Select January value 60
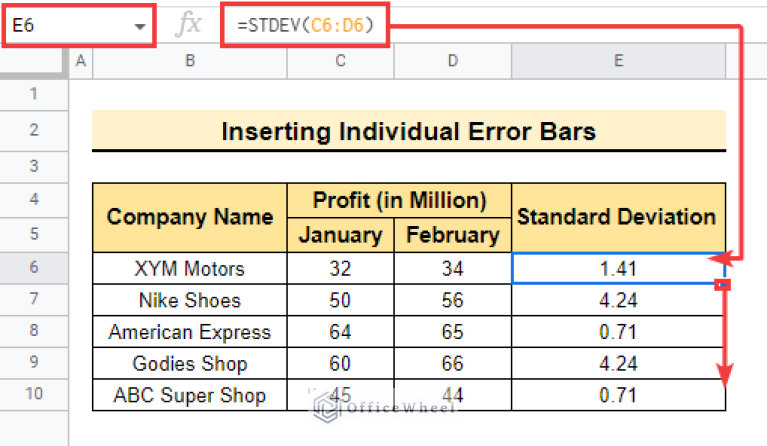Screen dimensions: 767x446 point(340,363)
